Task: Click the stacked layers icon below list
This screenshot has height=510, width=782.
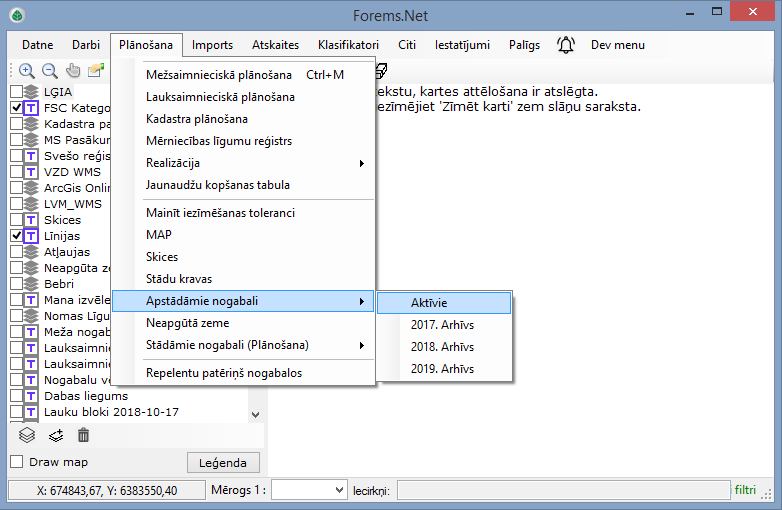Action: [x=27, y=435]
